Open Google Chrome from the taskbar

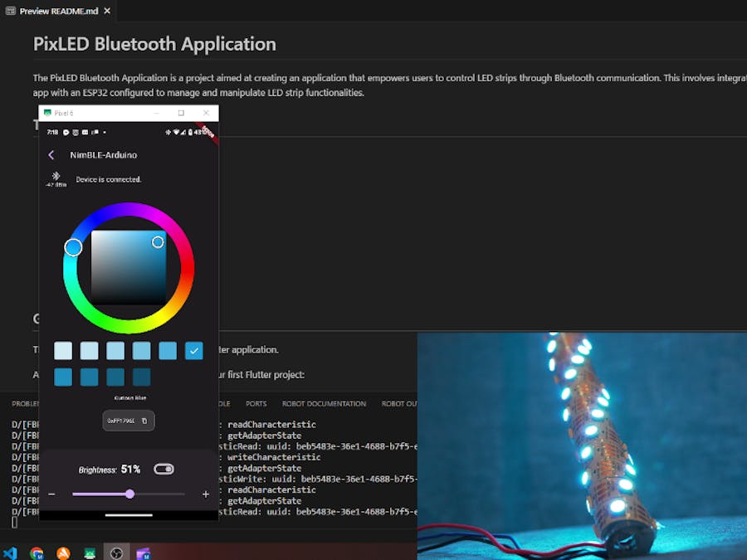37,553
